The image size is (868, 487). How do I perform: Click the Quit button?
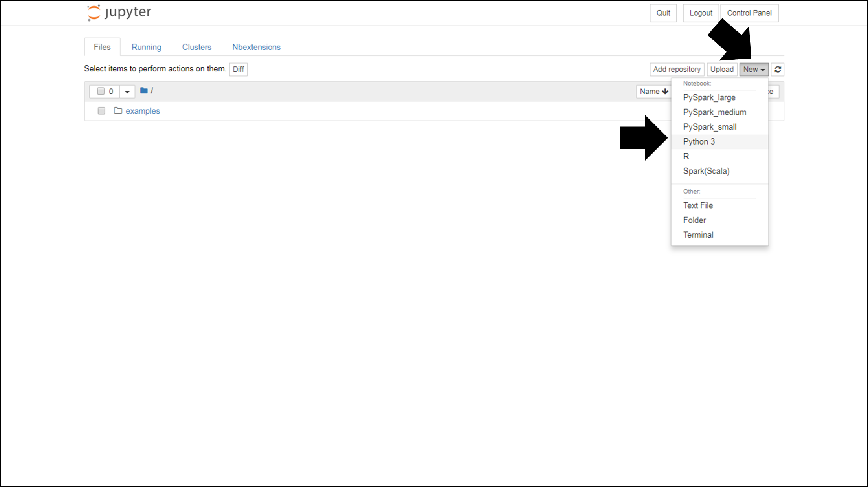coord(663,13)
